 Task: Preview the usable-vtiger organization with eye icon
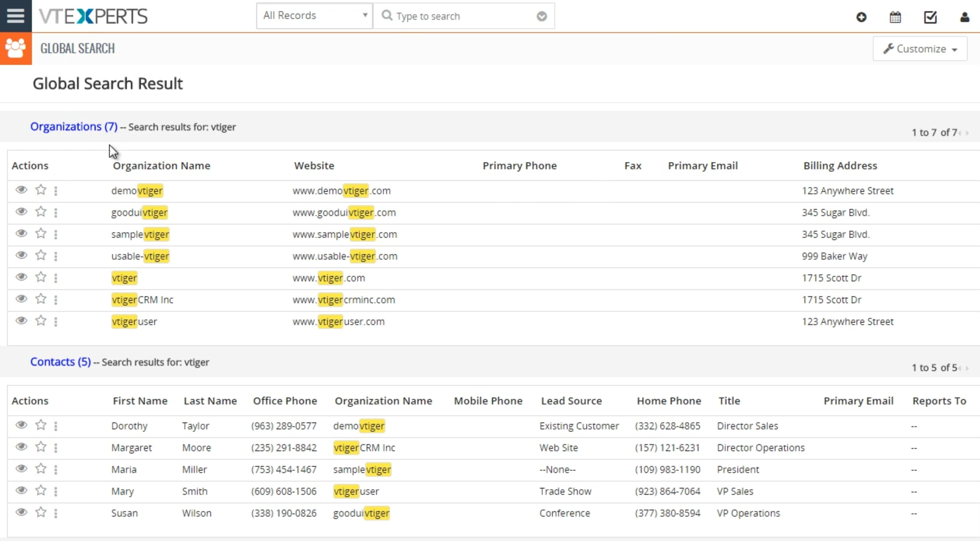pos(21,255)
